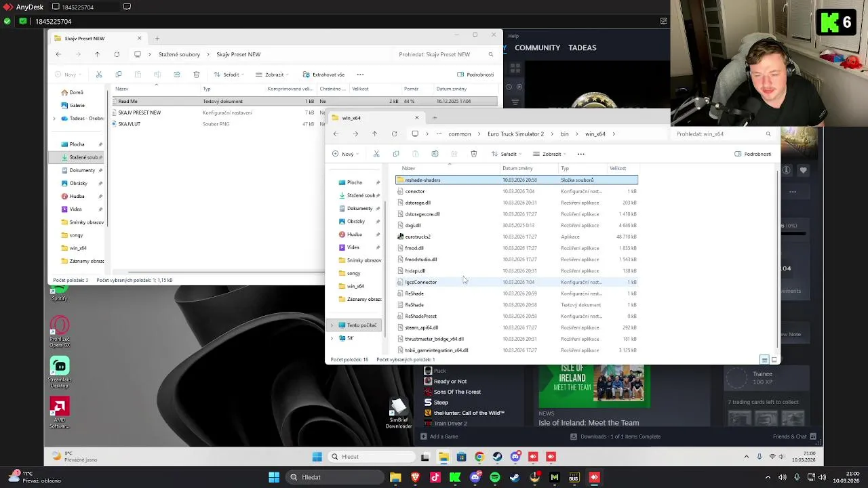
Task: Open TADEAS profile menu in Steam
Action: [583, 48]
